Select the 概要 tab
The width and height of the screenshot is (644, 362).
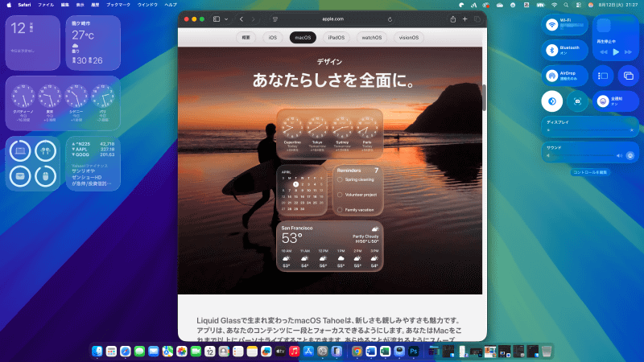246,37
